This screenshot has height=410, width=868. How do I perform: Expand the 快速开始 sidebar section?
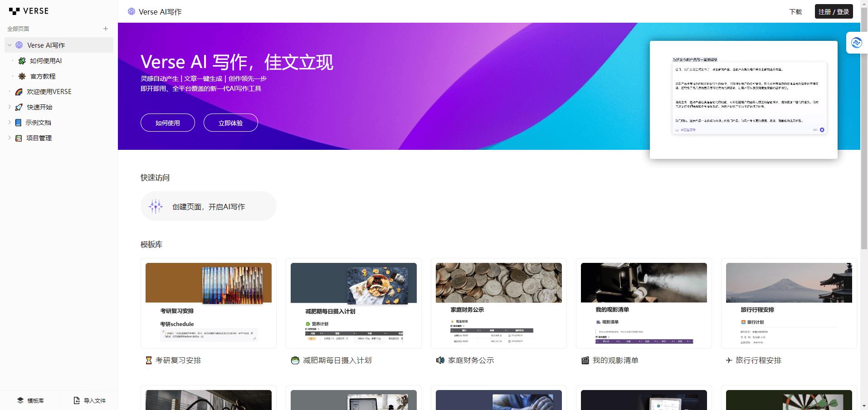click(x=10, y=107)
